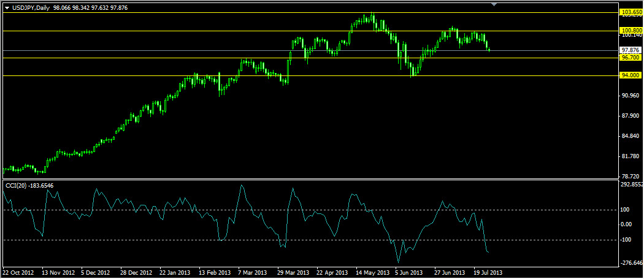Click the 97.876 current price tag
This screenshot has height=279, width=644.
pyautogui.click(x=632, y=50)
